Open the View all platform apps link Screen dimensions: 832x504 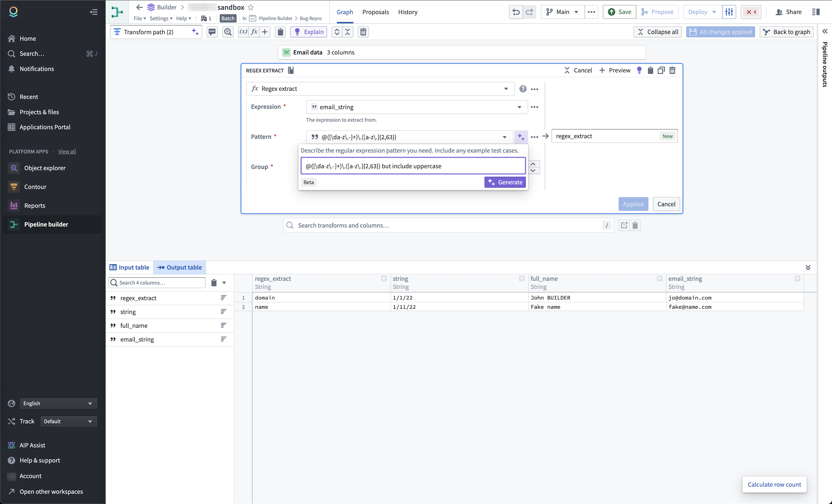point(67,152)
